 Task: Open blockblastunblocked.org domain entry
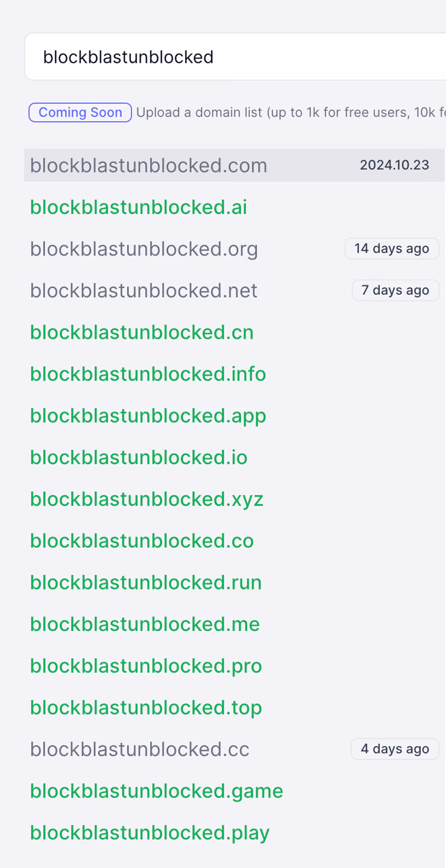tap(144, 248)
